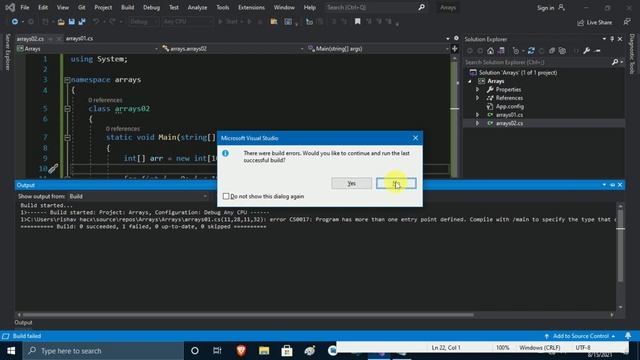Click the Output tab at panel bottom
640x360 pixels.
pos(23,322)
